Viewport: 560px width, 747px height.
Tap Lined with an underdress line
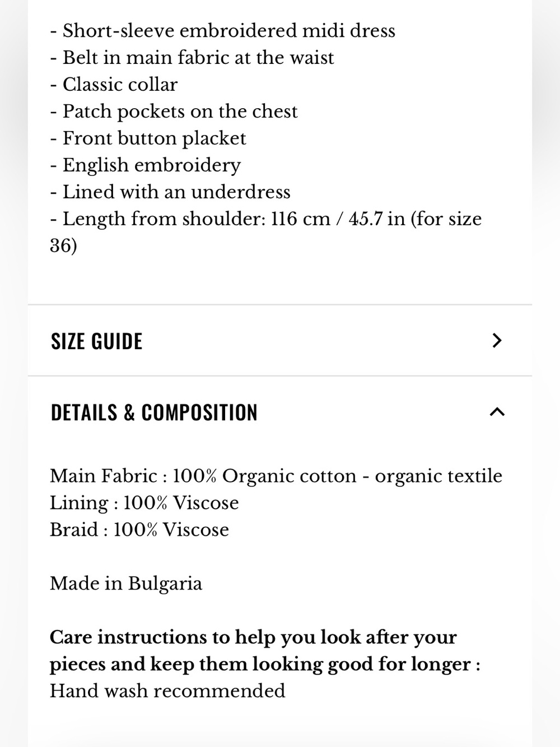click(x=170, y=192)
